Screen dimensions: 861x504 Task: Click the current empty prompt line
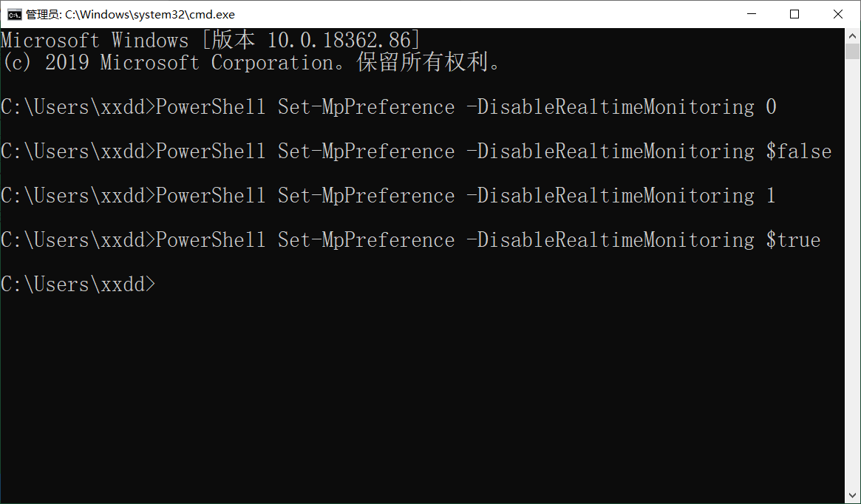pos(422,285)
